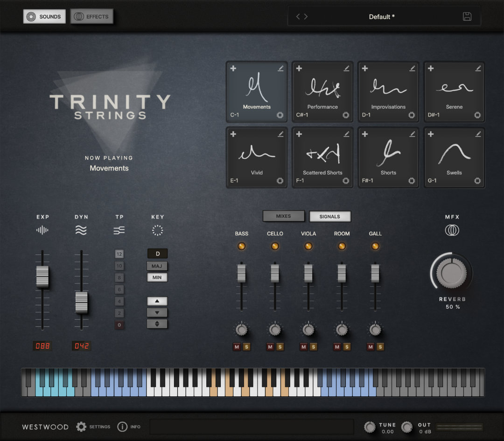The image size is (504, 441).
Task: Click the pencil edit icon on Swells tile
Action: (x=478, y=134)
